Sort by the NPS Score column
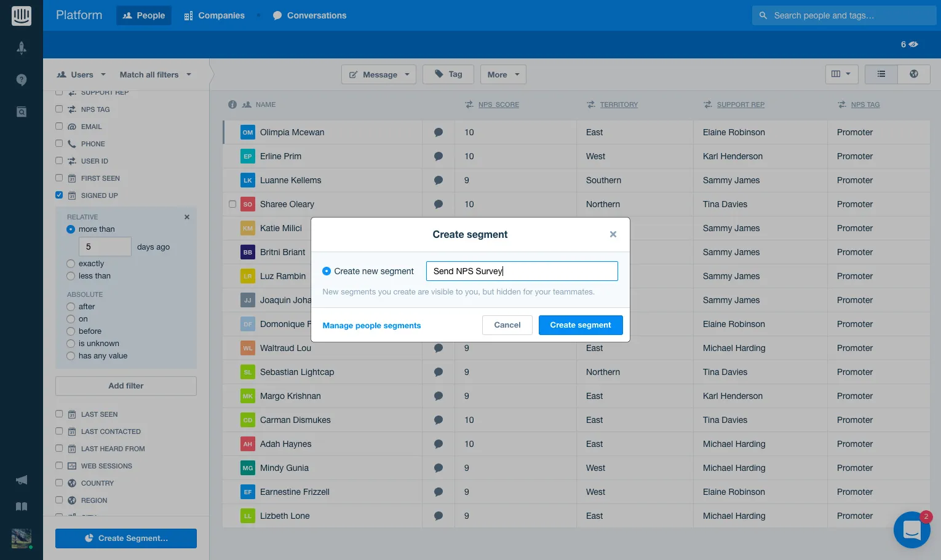Image resolution: width=941 pixels, height=560 pixels. click(x=499, y=105)
